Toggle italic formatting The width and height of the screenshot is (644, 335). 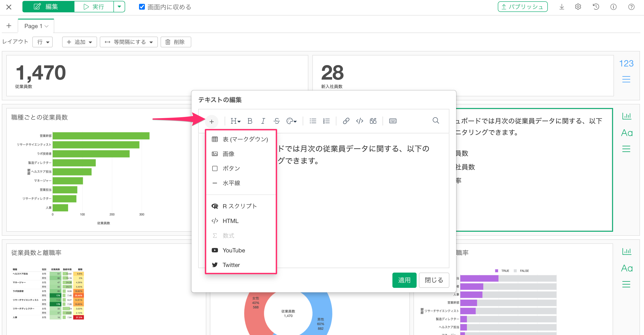pyautogui.click(x=263, y=121)
